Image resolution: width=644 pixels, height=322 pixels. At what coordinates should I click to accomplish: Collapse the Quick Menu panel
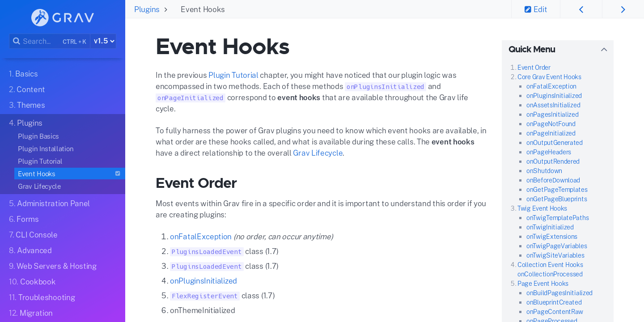pyautogui.click(x=604, y=50)
